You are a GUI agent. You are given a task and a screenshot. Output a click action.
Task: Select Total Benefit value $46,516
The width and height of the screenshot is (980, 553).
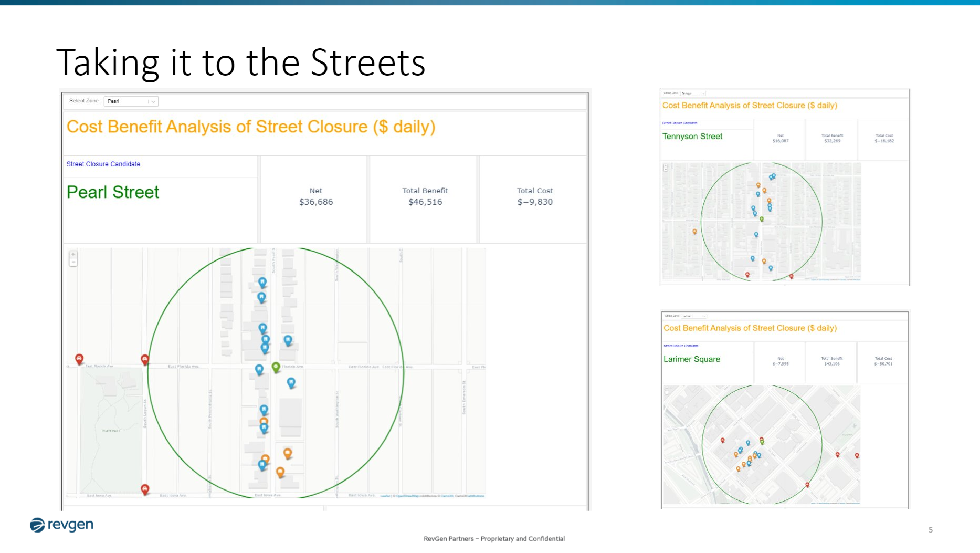tap(425, 202)
